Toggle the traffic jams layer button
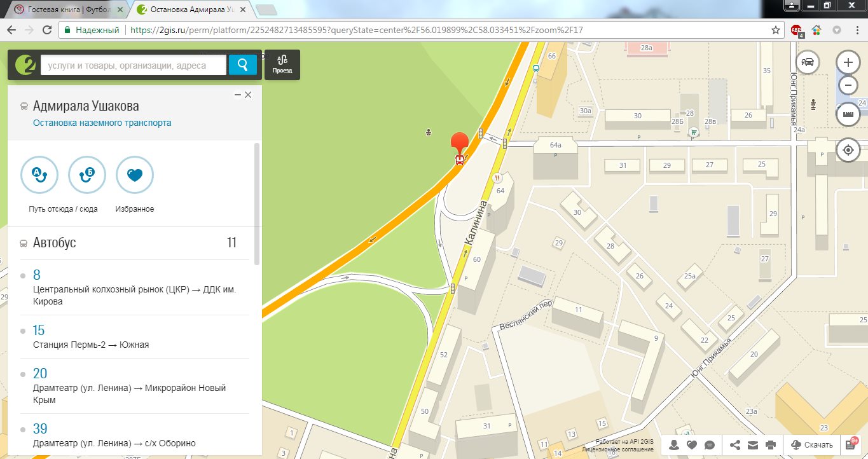868x459 pixels. click(x=808, y=62)
